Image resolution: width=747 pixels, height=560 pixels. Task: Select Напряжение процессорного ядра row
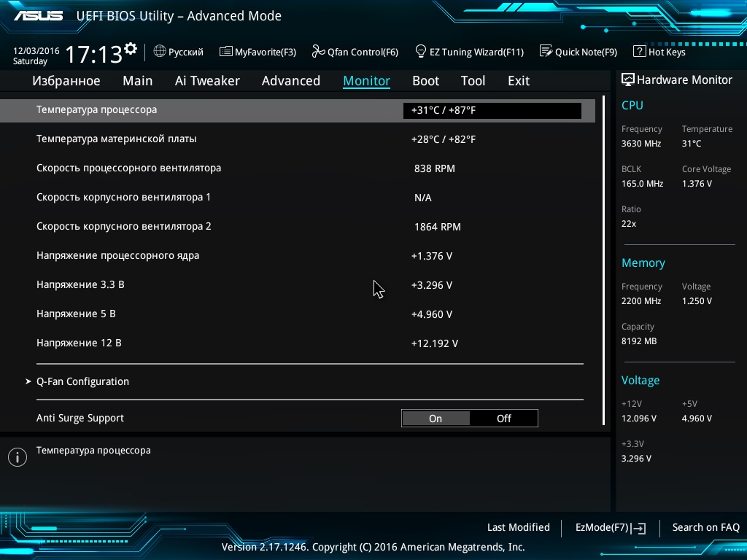(298, 256)
